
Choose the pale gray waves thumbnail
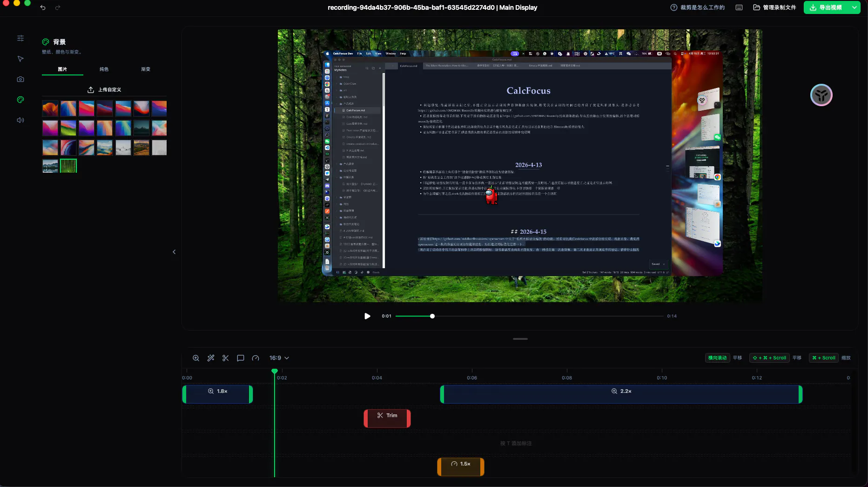coord(159,148)
